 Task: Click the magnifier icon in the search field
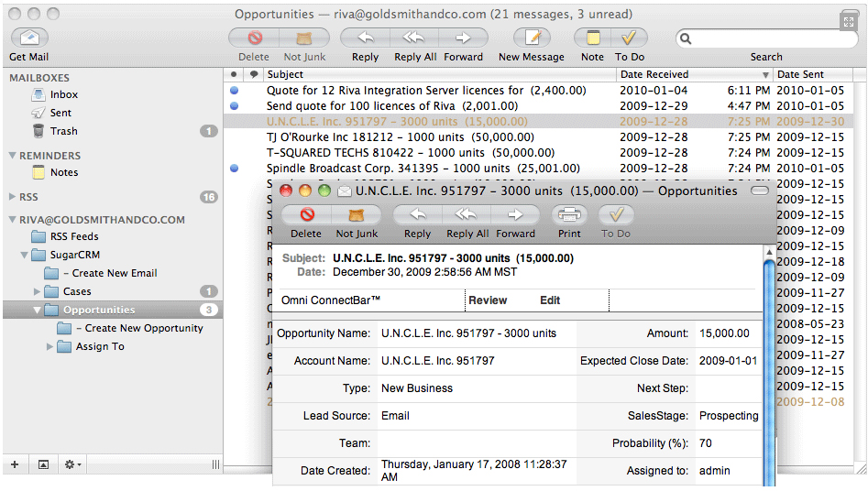[x=686, y=38]
